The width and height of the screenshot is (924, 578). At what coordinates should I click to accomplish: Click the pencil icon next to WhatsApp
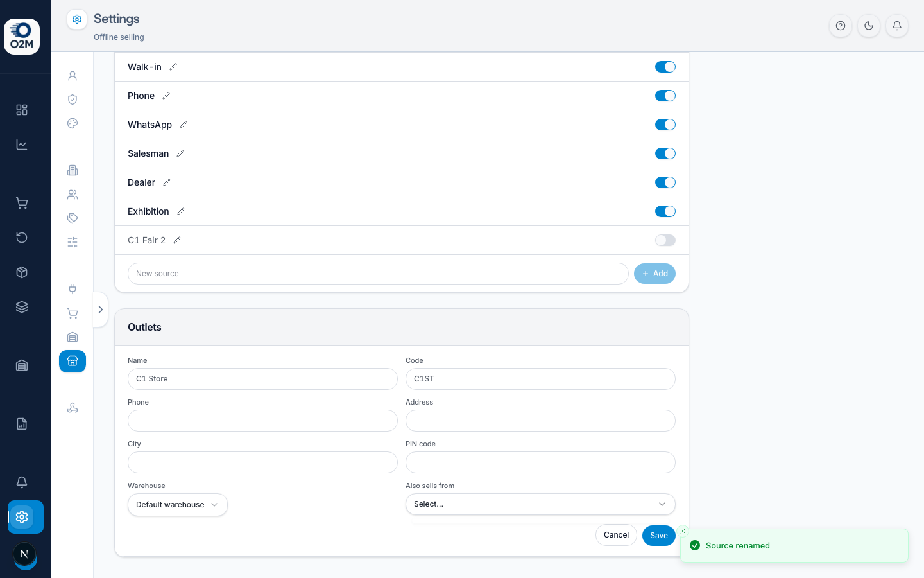coord(184,125)
